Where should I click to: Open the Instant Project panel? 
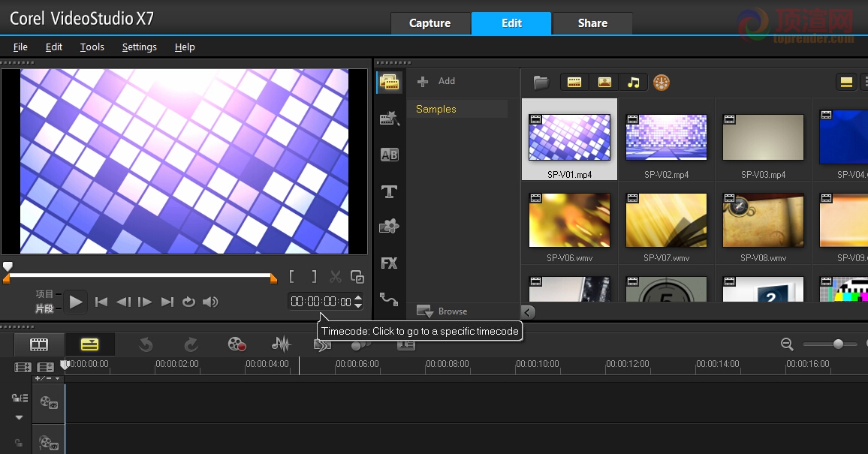(x=389, y=119)
